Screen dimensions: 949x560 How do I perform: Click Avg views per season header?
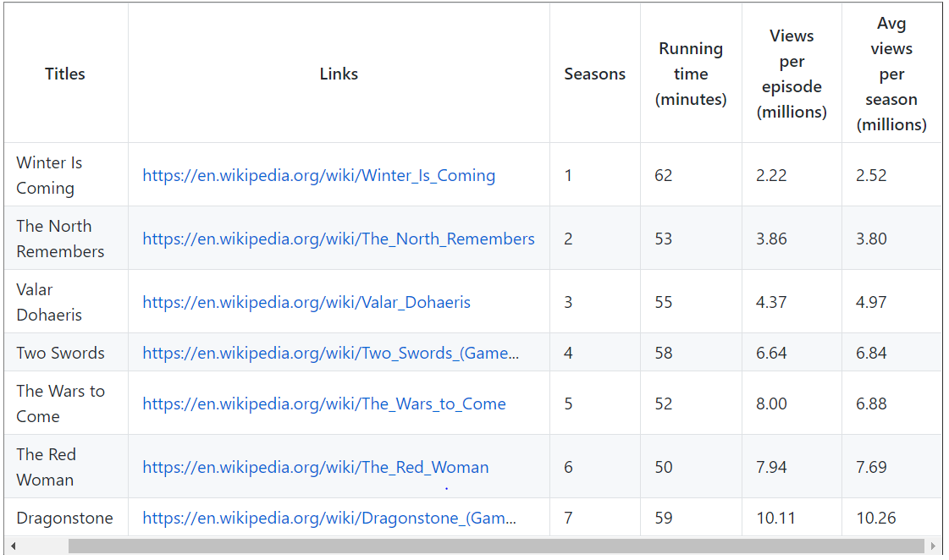[891, 74]
